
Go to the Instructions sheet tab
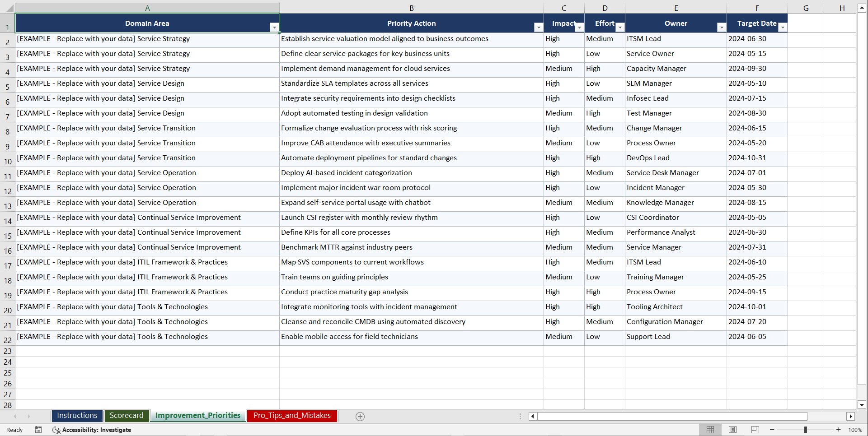pos(77,416)
